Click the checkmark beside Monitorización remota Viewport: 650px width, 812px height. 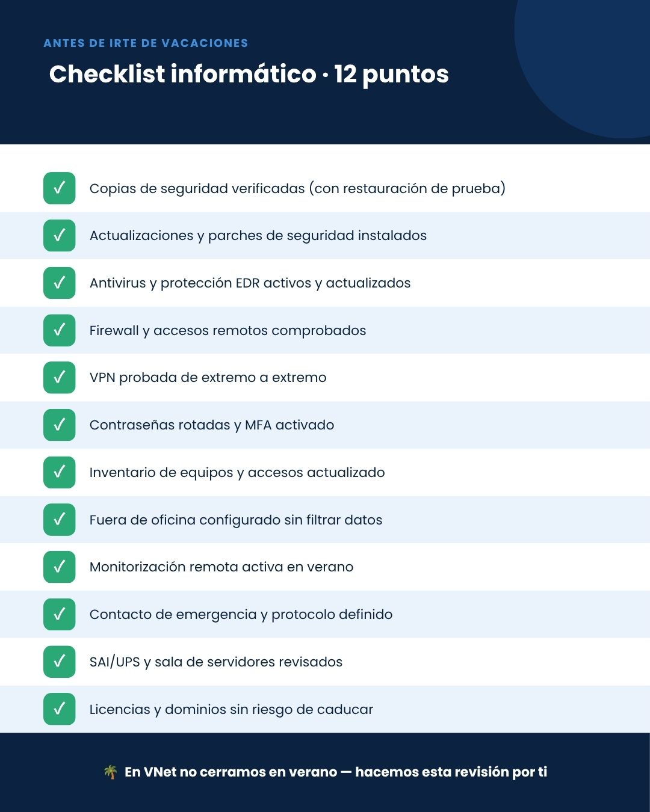point(59,567)
